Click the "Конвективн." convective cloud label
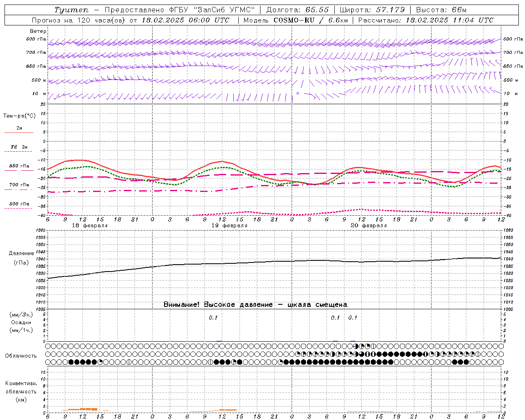This screenshot has width=525, height=420. click(x=21, y=383)
